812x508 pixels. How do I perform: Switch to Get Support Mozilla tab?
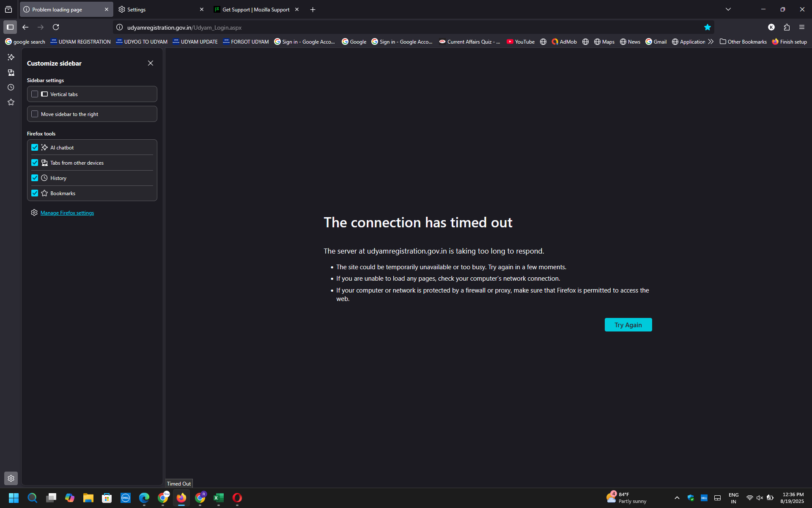coord(255,9)
